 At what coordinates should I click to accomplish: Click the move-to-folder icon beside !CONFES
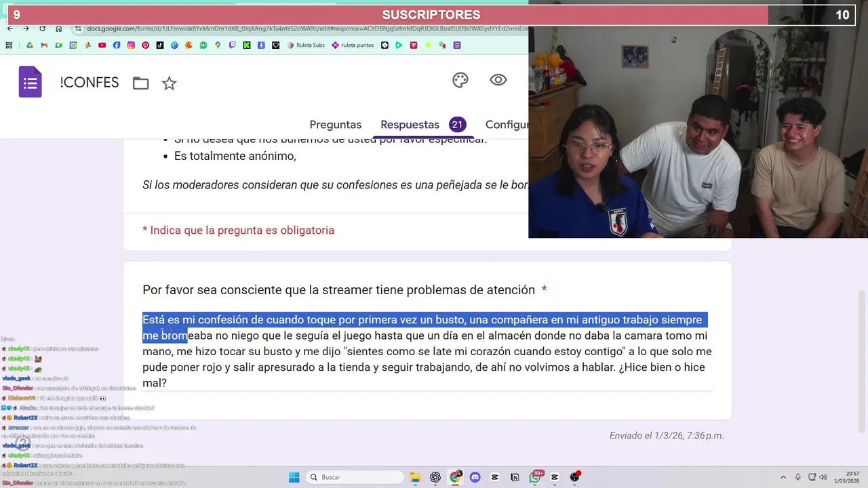coord(140,83)
